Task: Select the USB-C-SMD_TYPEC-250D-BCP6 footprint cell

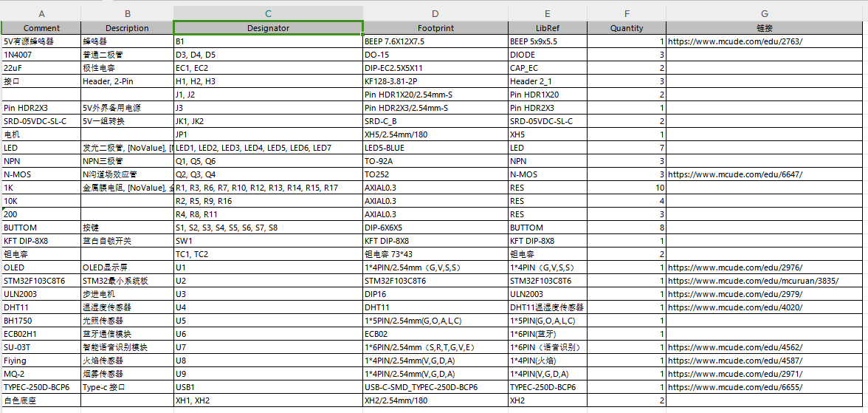Action: coord(421,387)
